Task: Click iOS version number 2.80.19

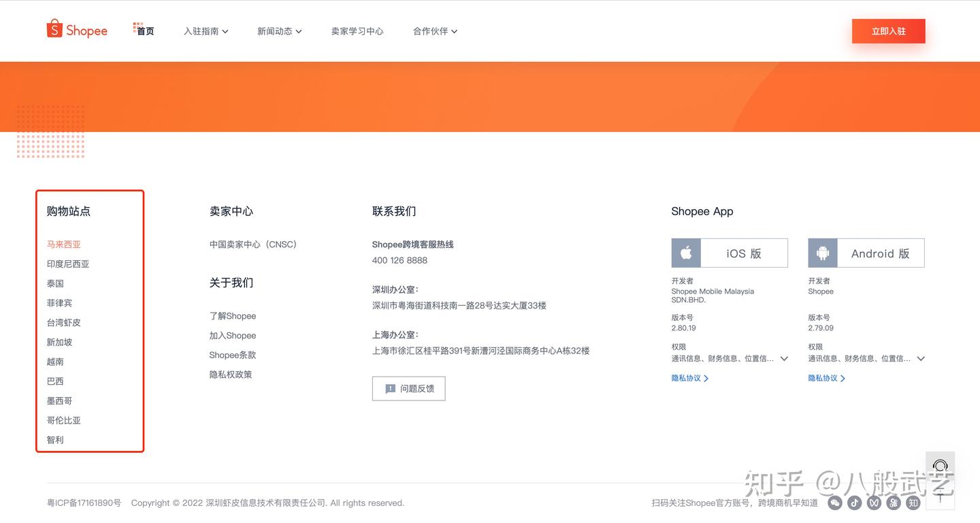Action: click(x=684, y=328)
